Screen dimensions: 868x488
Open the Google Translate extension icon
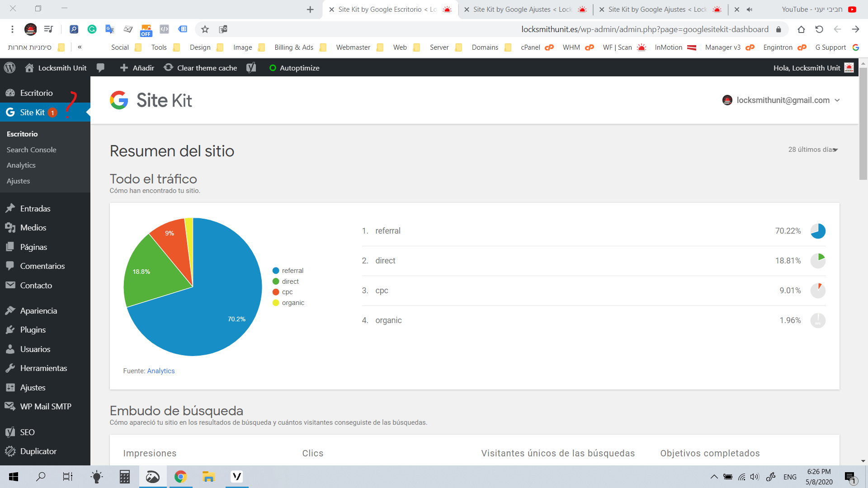coord(110,29)
